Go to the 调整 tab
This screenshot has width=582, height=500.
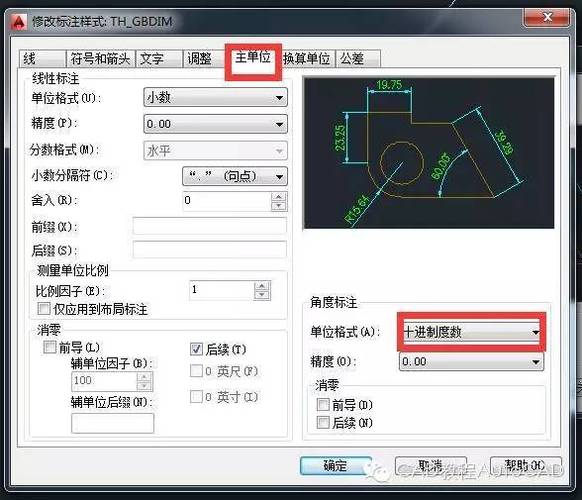click(205, 59)
